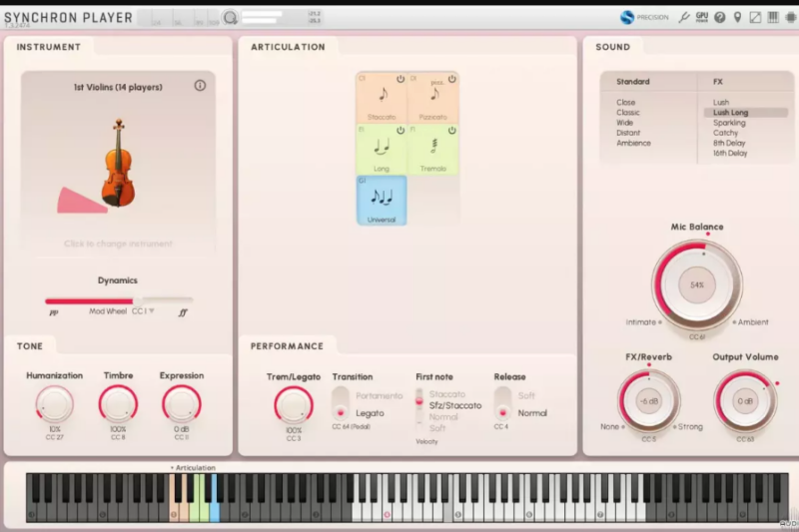This screenshot has width=799, height=532.
Task: Click the circular icon beside the level meter
Action: 231,18
